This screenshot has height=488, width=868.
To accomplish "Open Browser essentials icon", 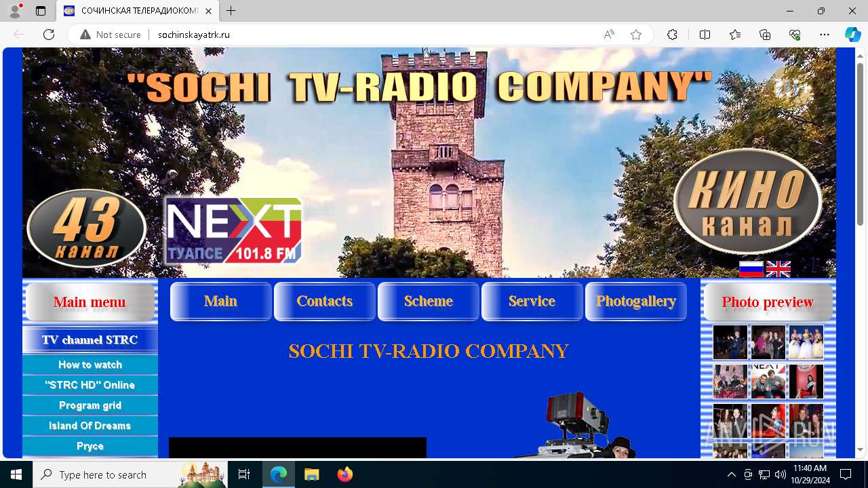I will 795,35.
